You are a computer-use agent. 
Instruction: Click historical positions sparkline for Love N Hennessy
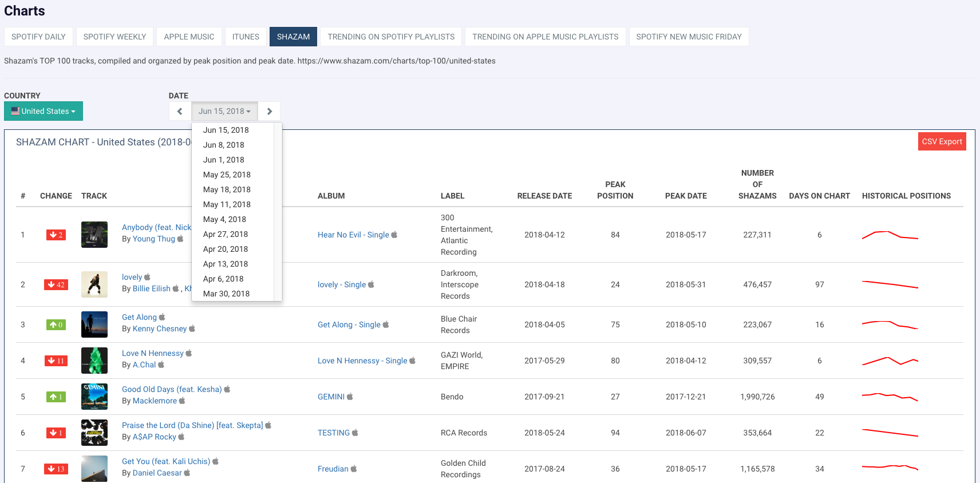pyautogui.click(x=890, y=361)
